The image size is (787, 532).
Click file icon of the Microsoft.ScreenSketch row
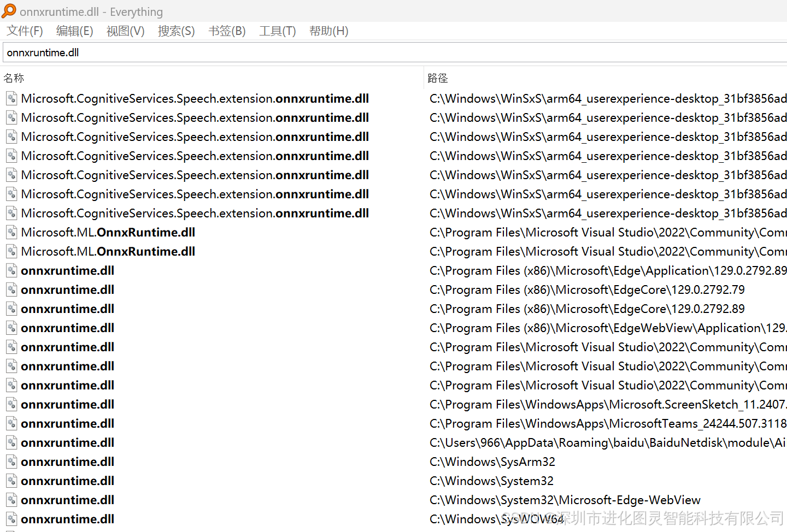[11, 404]
